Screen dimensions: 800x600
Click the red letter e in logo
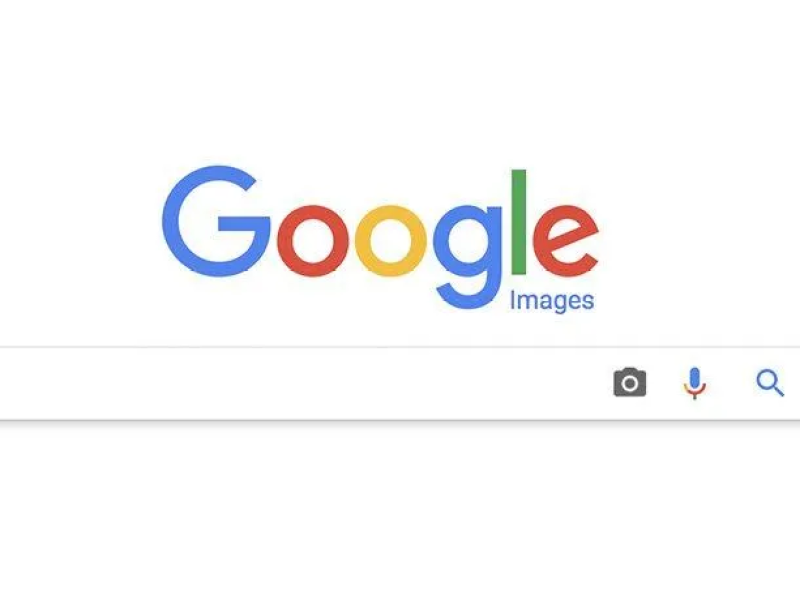coord(565,241)
